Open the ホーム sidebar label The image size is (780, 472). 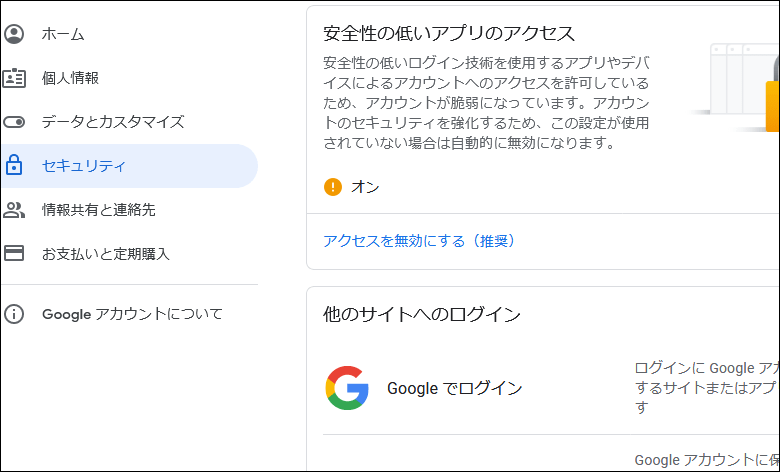[x=63, y=34]
